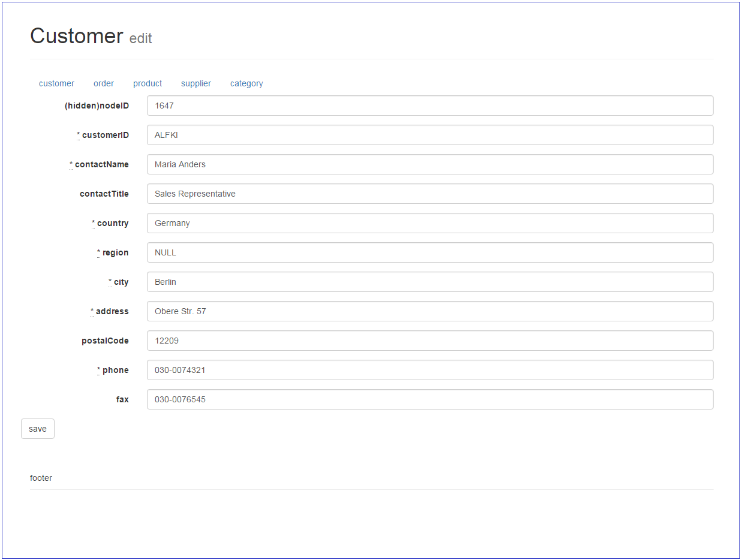Click the address field Obere Str. 57
This screenshot has height=560, width=743.
[430, 311]
